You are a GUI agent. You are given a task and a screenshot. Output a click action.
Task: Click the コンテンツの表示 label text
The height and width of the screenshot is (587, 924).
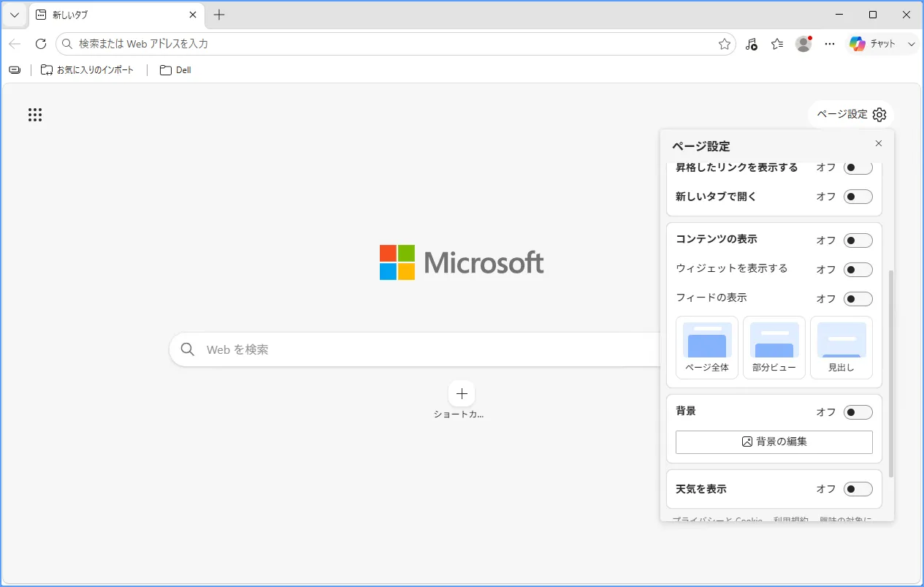coord(717,239)
